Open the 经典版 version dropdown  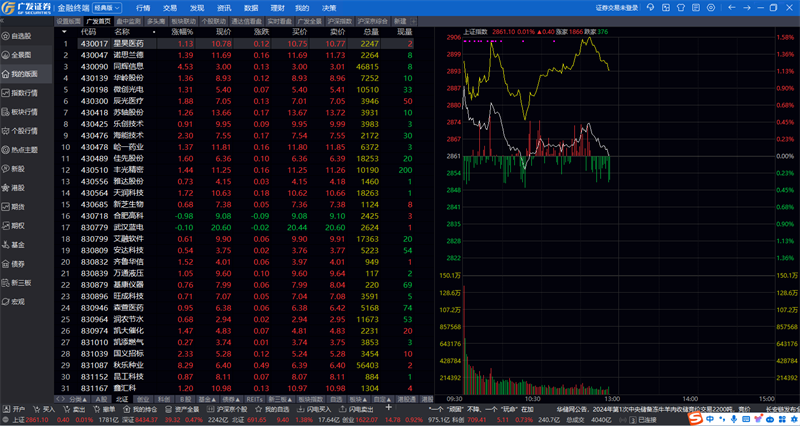pos(107,8)
